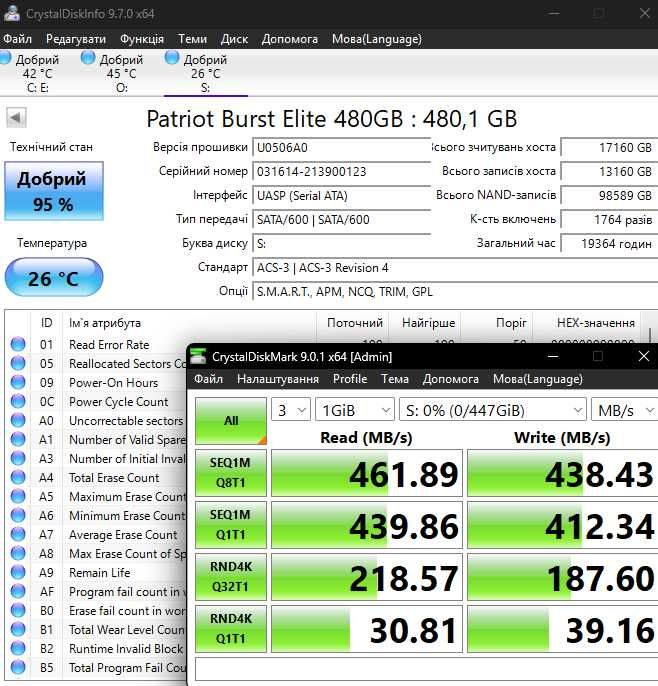The height and width of the screenshot is (686, 658).
Task: Click the previous disk arrow button
Action: 17,117
